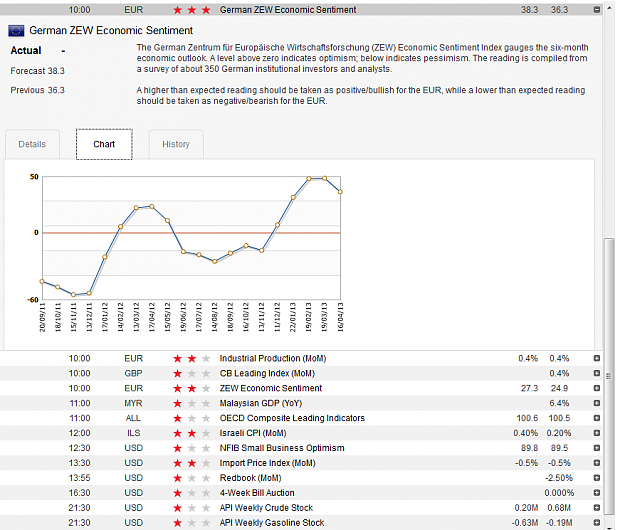This screenshot has width=625, height=530.
Task: Expand OECD Composite Leading Indicators row
Action: (x=597, y=418)
